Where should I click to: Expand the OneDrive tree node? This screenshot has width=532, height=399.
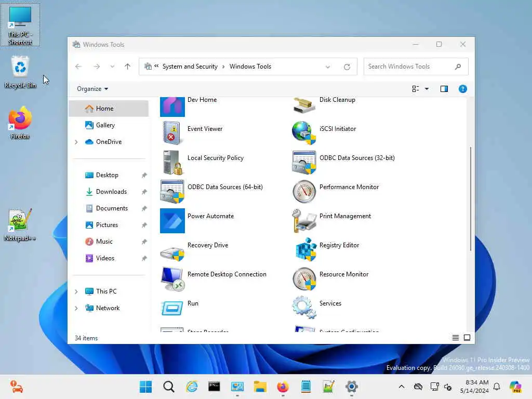76,142
